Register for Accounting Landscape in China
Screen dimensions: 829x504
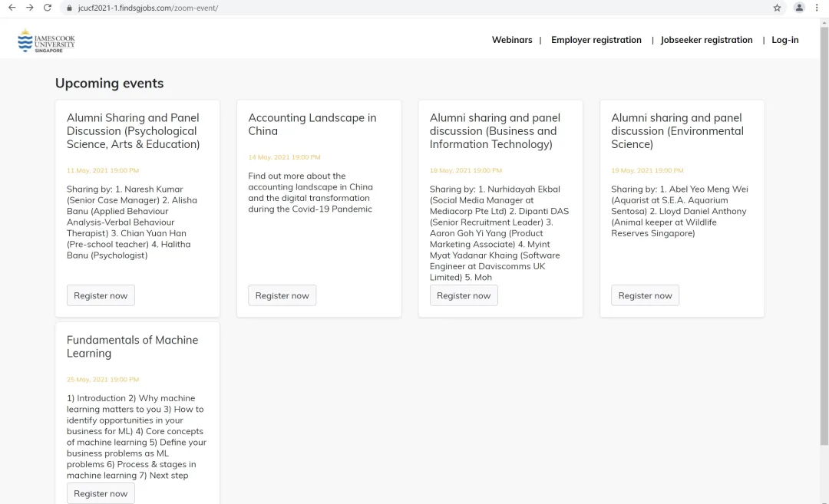pyautogui.click(x=282, y=295)
